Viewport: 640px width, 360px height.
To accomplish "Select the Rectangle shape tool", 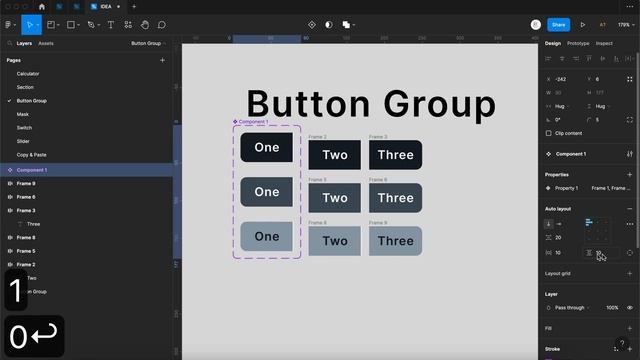I will (x=71, y=25).
